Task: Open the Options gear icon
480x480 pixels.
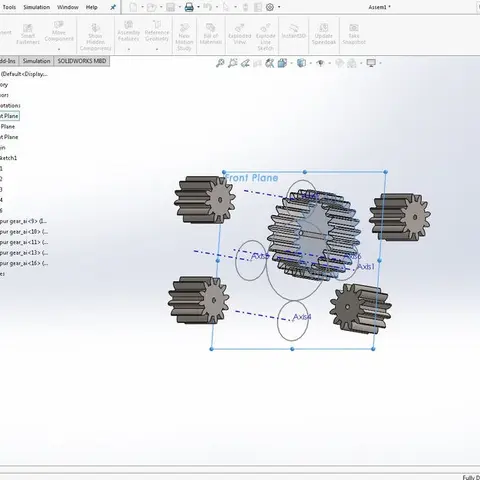Action: tap(270, 7)
